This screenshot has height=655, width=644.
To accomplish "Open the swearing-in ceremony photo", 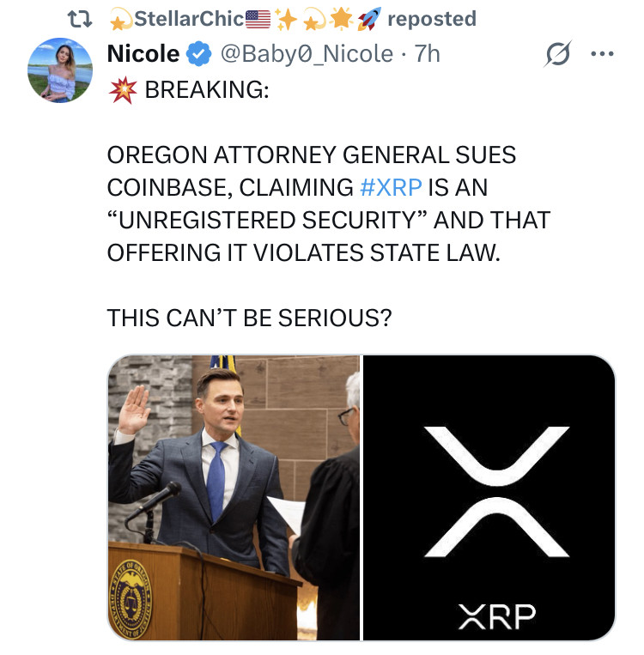I will pyautogui.click(x=234, y=497).
